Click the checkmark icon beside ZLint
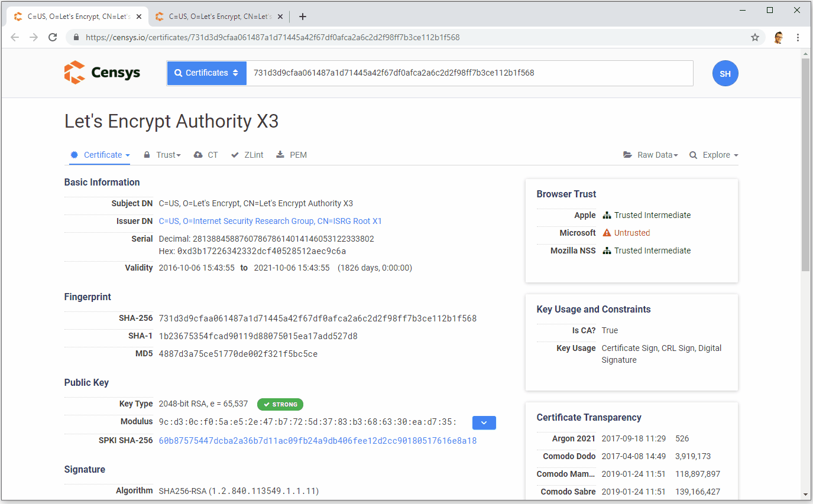This screenshot has height=504, width=813. pos(235,155)
